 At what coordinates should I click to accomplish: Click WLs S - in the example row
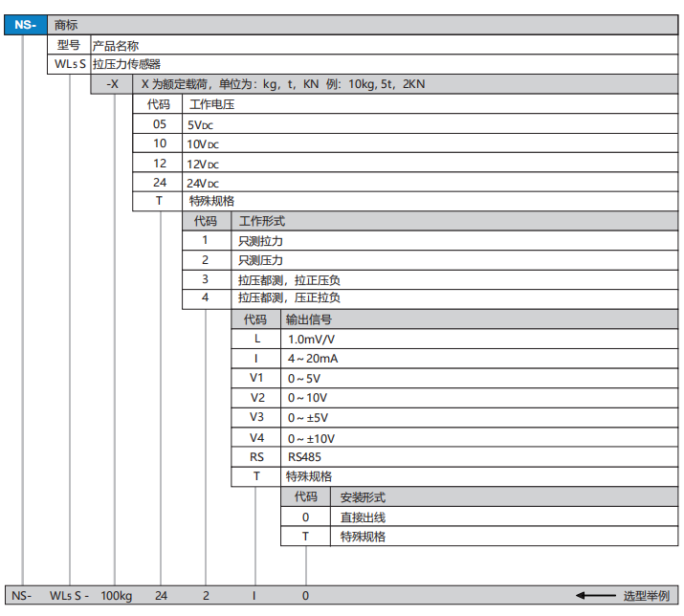pyautogui.click(x=70, y=596)
